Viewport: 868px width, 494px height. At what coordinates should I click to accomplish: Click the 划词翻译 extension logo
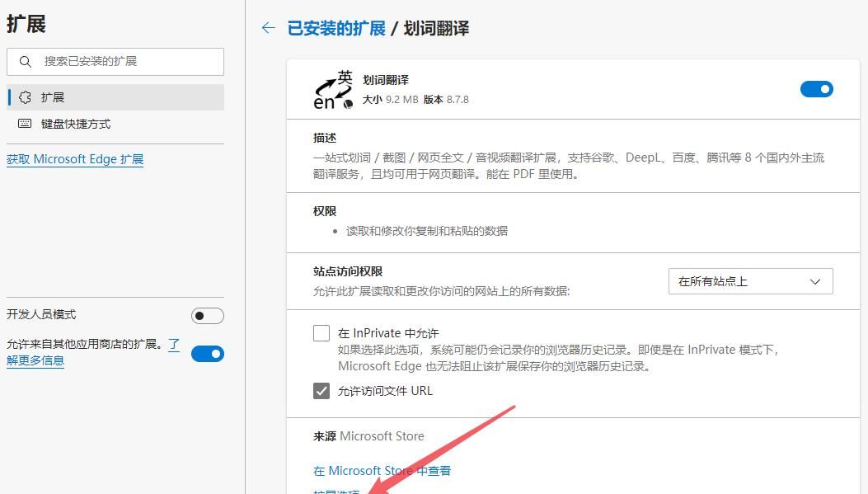pos(332,88)
